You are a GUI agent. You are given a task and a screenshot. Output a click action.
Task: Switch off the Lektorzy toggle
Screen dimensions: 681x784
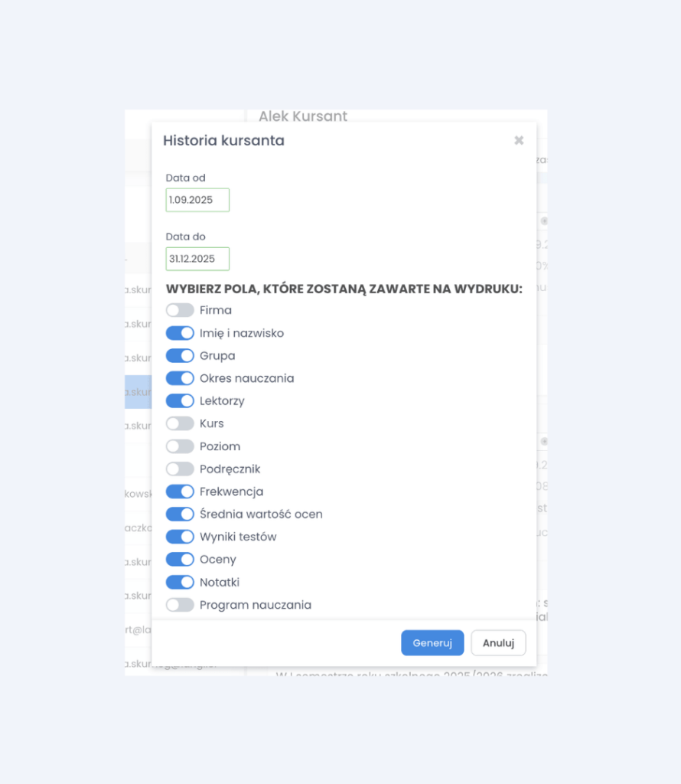[180, 400]
